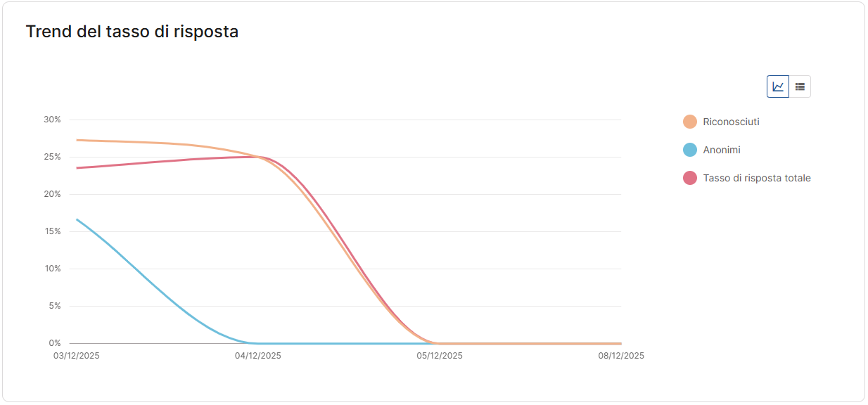Viewport: 868px width, 405px height.
Task: Click the 20% axis label
Action: tap(52, 194)
